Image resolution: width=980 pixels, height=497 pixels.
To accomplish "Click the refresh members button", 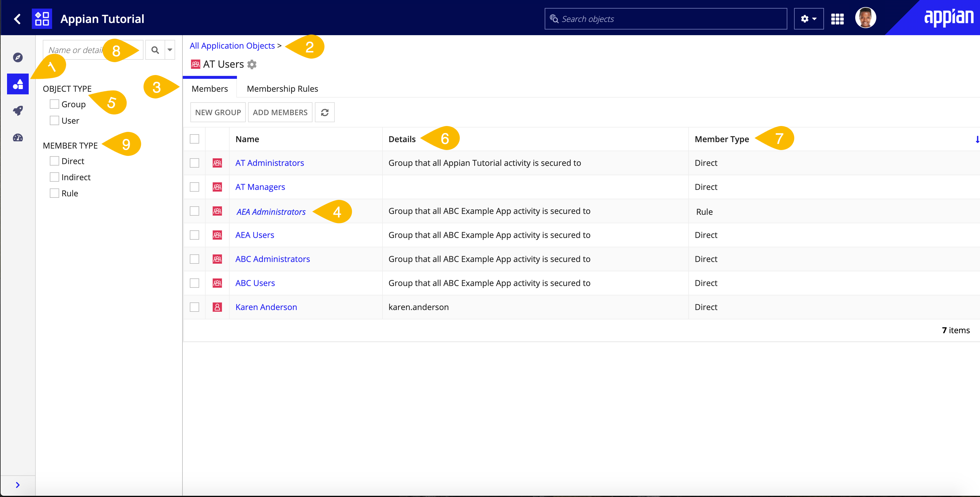I will (325, 112).
